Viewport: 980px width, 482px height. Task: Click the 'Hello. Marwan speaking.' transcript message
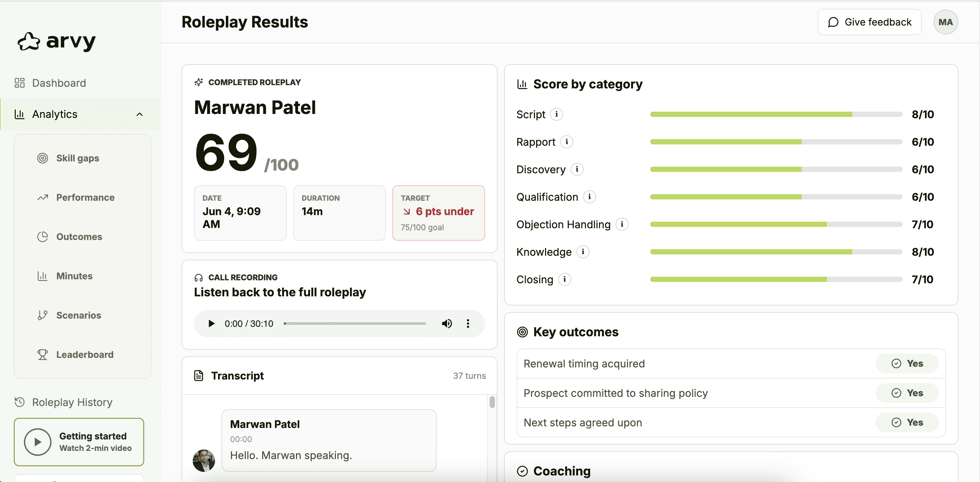[x=329, y=440]
